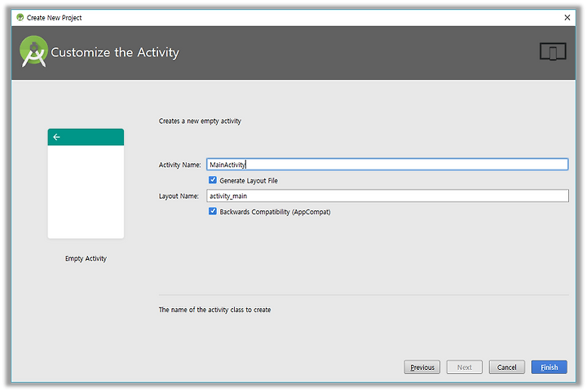Screen dimensions: 587x392
Task: Click the disabled Next button
Action: coord(464,367)
